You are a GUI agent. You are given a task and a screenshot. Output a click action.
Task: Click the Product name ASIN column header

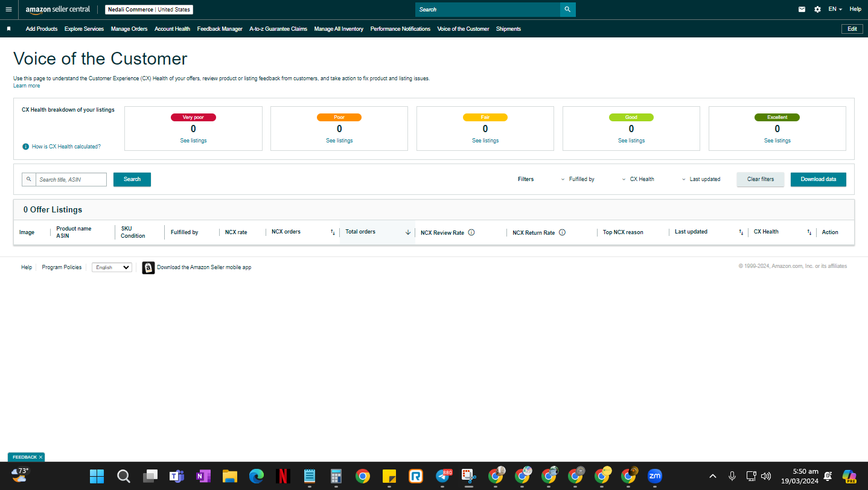(x=74, y=232)
